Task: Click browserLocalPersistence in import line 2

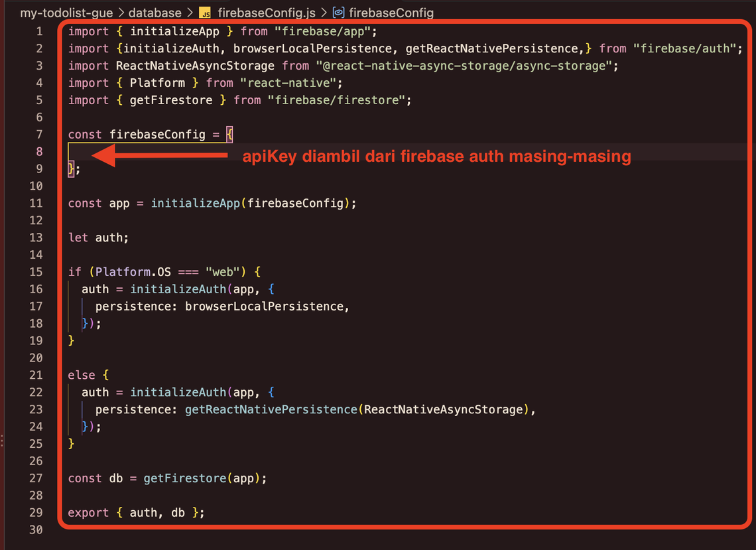Action: 312,48
